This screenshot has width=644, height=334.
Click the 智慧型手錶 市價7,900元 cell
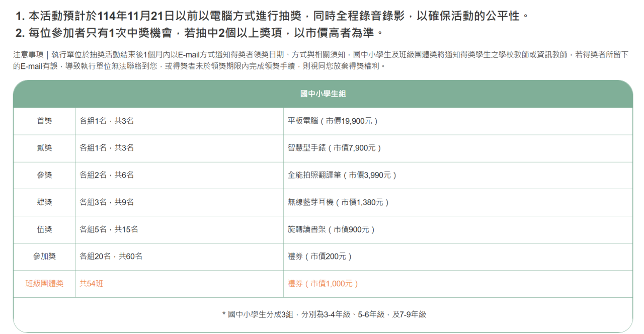pyautogui.click(x=335, y=148)
